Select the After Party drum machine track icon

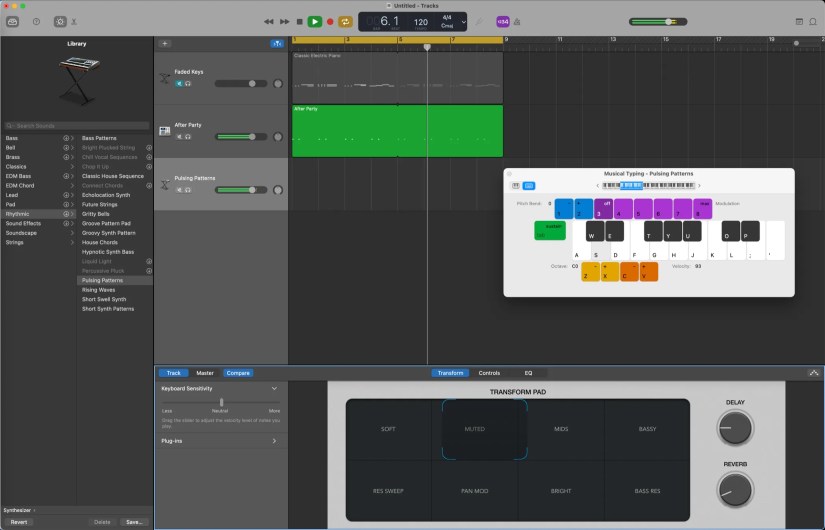[165, 131]
